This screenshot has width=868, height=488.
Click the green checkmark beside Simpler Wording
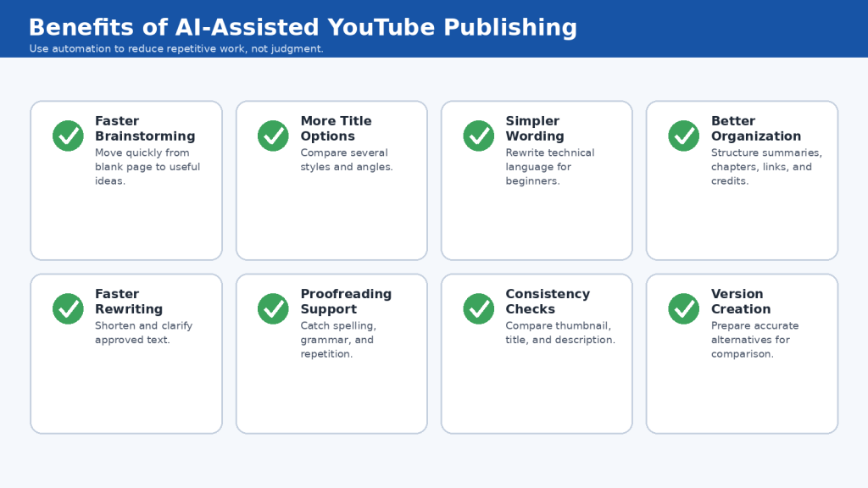[479, 136]
